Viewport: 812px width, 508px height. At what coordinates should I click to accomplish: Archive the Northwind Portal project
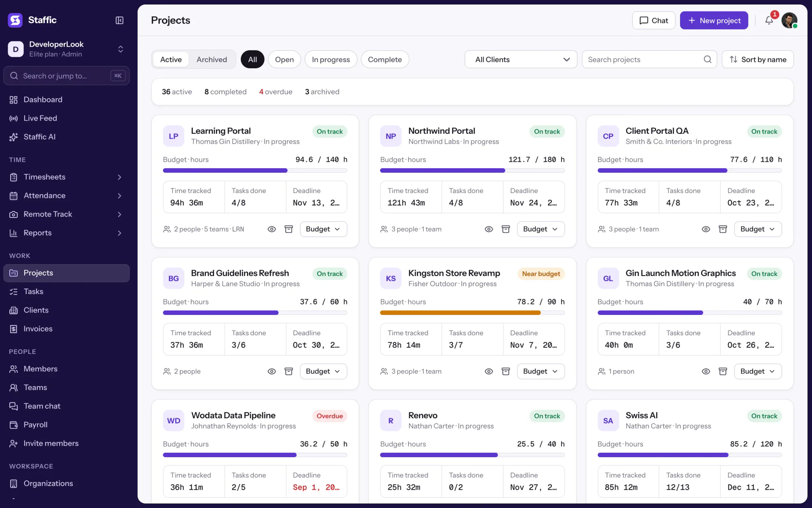pos(506,229)
